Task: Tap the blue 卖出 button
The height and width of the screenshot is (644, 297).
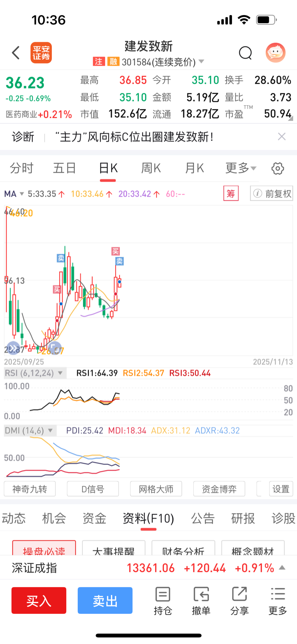Action: 105,601
